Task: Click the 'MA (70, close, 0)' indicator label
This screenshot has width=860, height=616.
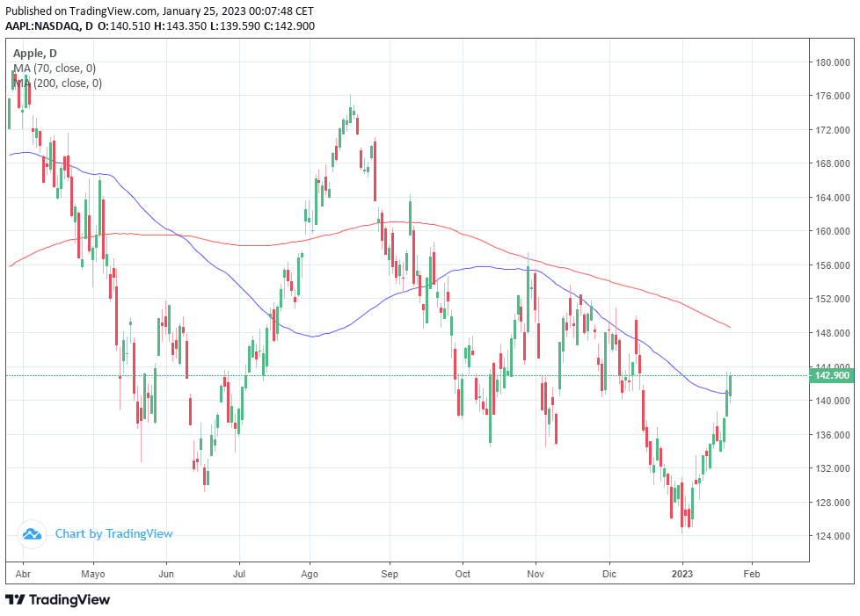Action: (x=55, y=69)
